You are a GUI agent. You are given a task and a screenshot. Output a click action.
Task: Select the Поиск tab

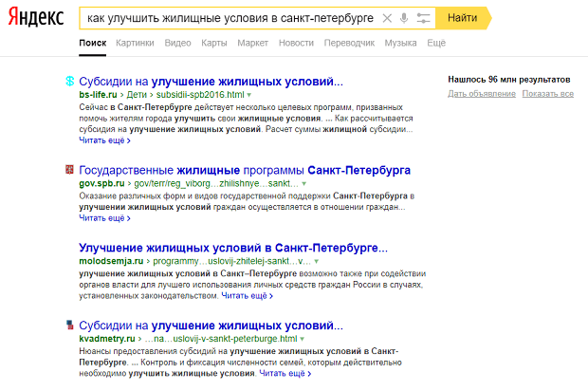(93, 43)
